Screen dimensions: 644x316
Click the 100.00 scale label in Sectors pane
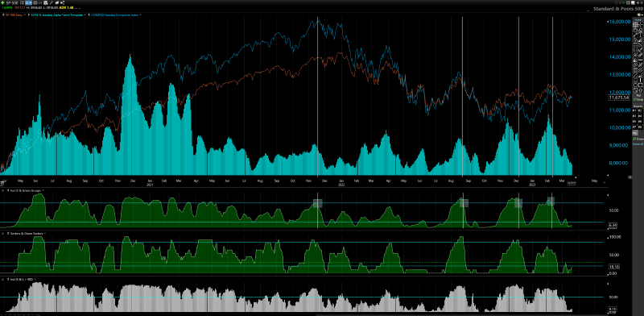(615, 237)
